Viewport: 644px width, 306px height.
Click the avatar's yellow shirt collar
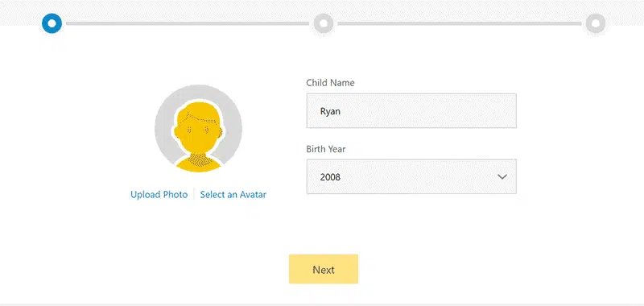click(x=198, y=159)
